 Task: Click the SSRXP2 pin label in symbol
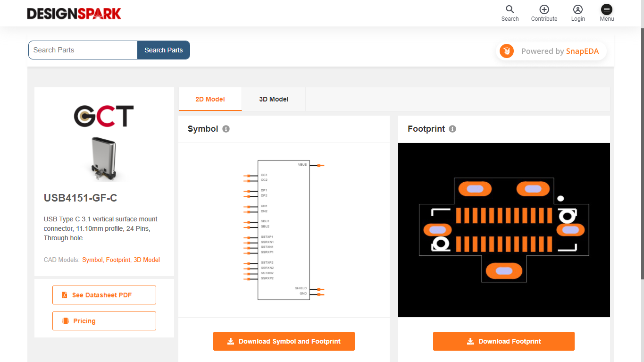click(x=267, y=278)
